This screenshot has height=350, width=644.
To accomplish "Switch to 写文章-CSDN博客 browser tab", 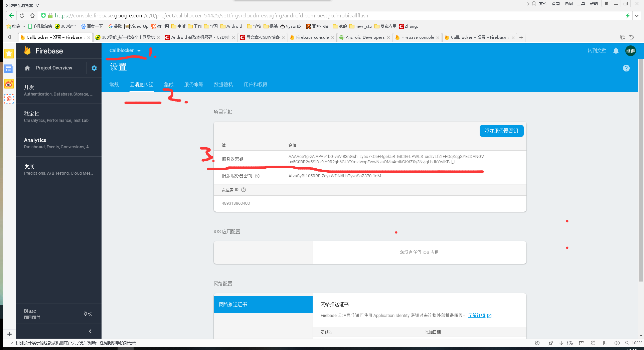I will tap(263, 37).
